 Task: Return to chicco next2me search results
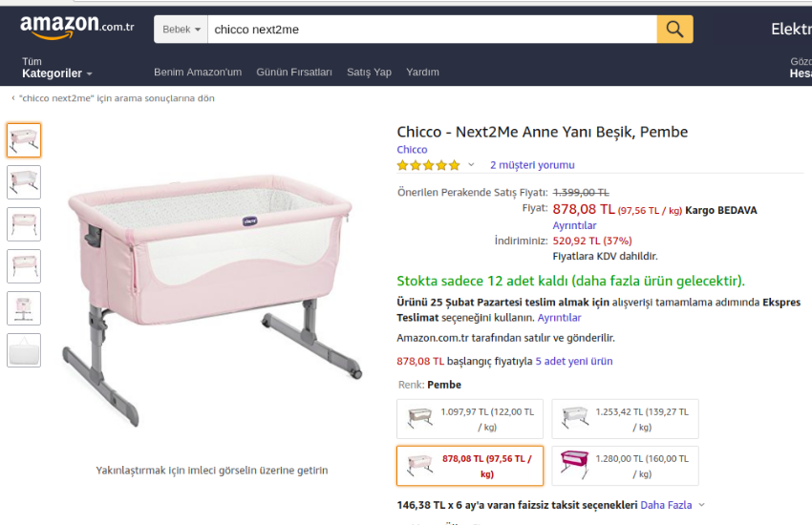pos(115,98)
